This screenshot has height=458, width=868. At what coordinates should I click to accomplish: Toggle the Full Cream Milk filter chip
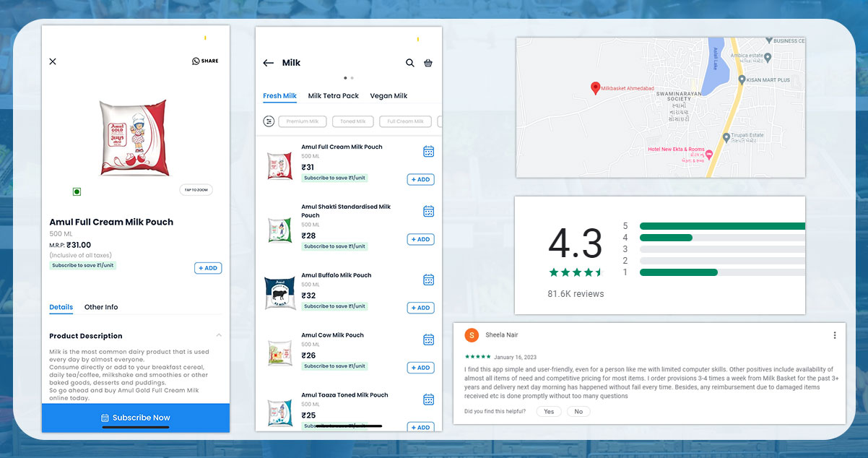coord(405,121)
